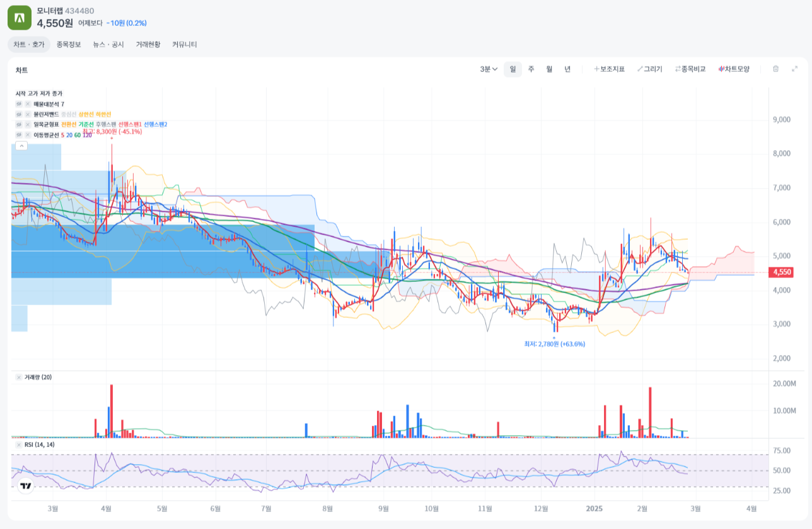
Task: Open the 3분 minute interval dropdown
Action: tap(489, 69)
